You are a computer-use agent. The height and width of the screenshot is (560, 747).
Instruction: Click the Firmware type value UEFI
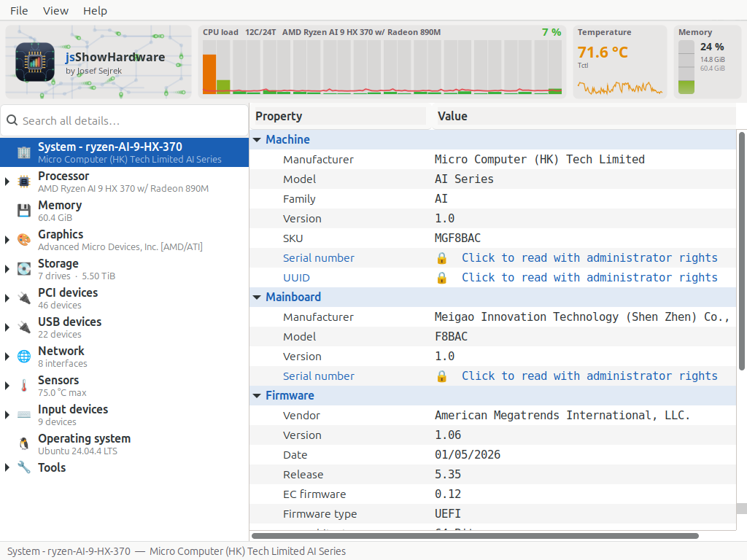pos(448,514)
